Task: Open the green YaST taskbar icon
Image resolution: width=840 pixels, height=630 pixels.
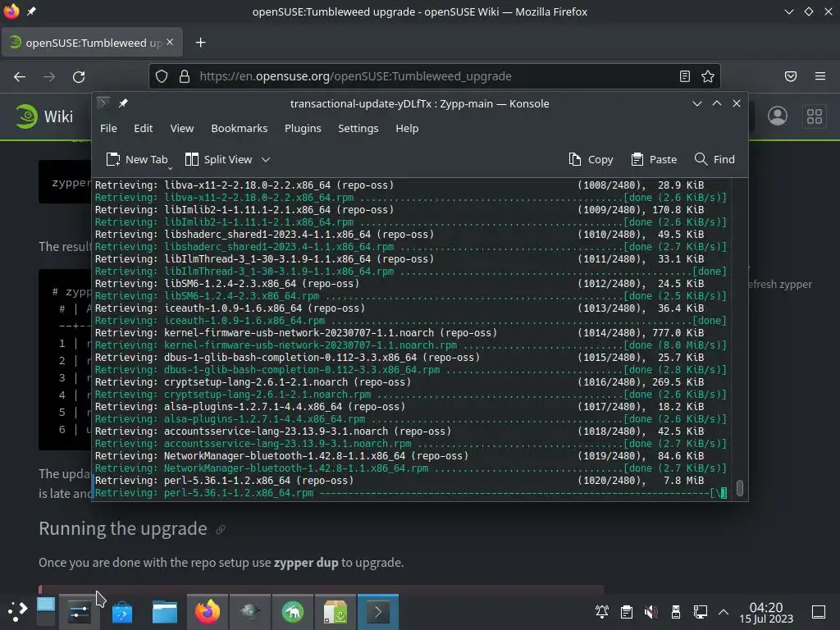Action: (293, 612)
